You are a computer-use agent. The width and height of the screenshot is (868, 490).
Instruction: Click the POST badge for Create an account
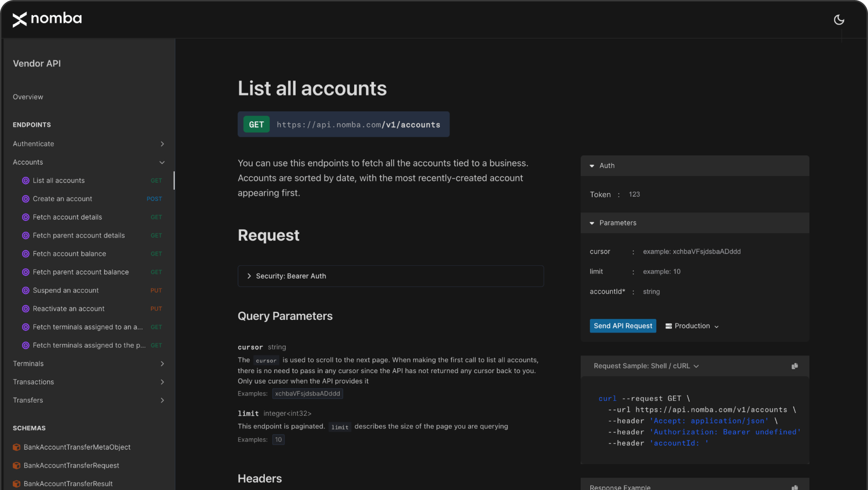154,199
